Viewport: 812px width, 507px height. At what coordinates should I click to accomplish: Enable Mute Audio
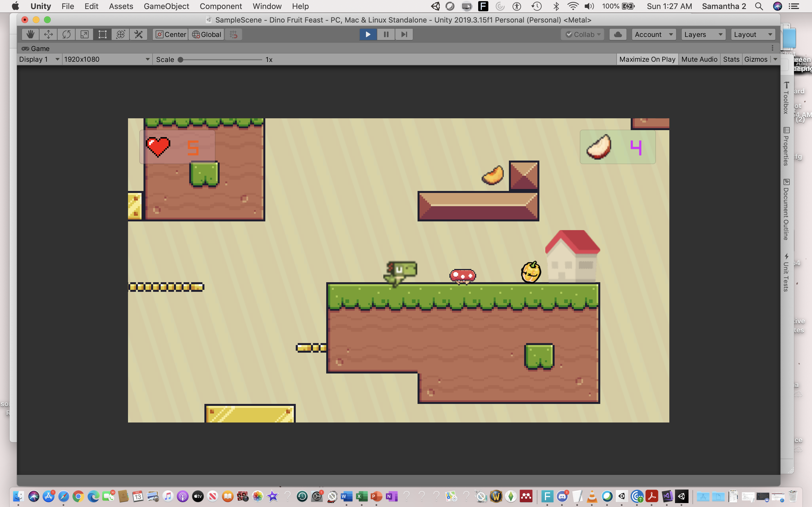[x=699, y=59]
